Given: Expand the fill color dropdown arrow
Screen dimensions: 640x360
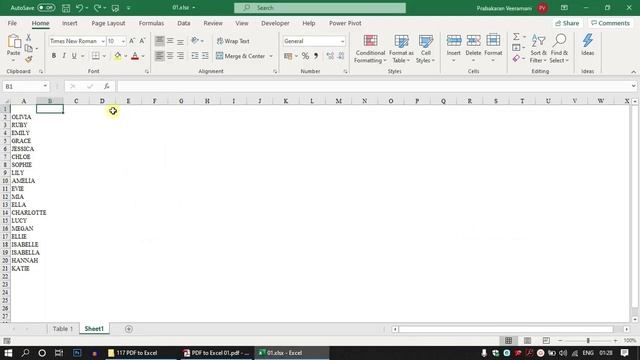Looking at the screenshot, I should coord(125,56).
